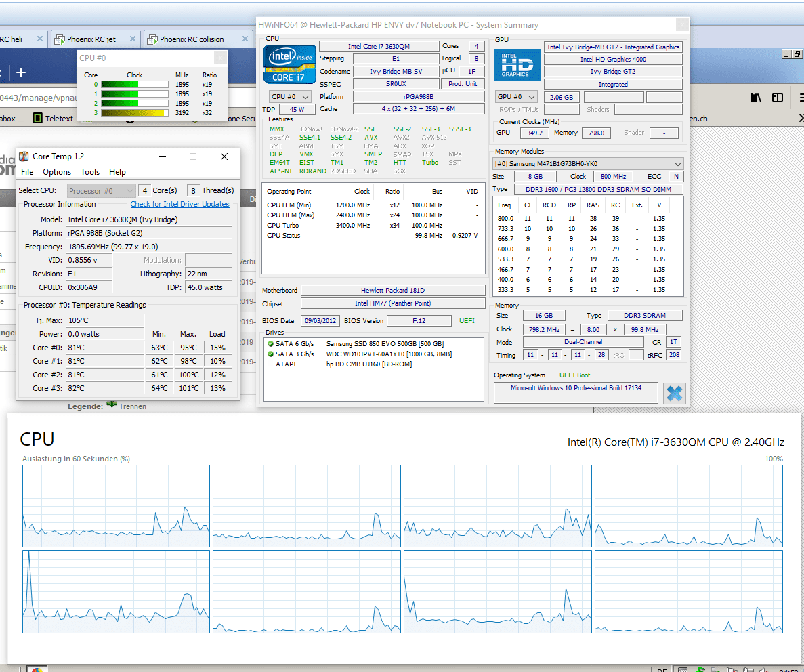Open the Tools menu in Core Temp
804x672 pixels.
click(x=90, y=172)
